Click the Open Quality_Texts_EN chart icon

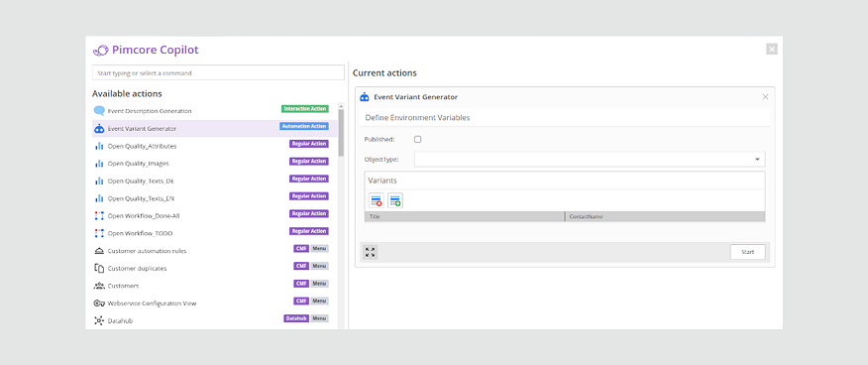click(x=99, y=198)
